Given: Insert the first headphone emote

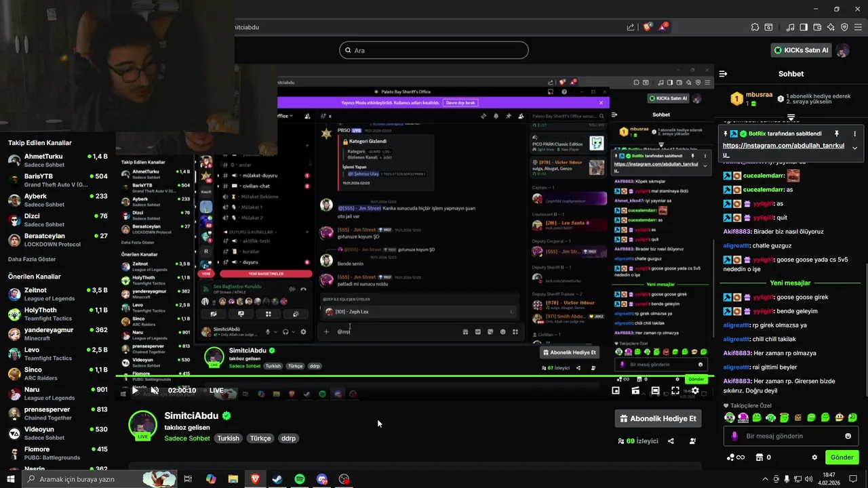Looking at the screenshot, I should (x=729, y=418).
